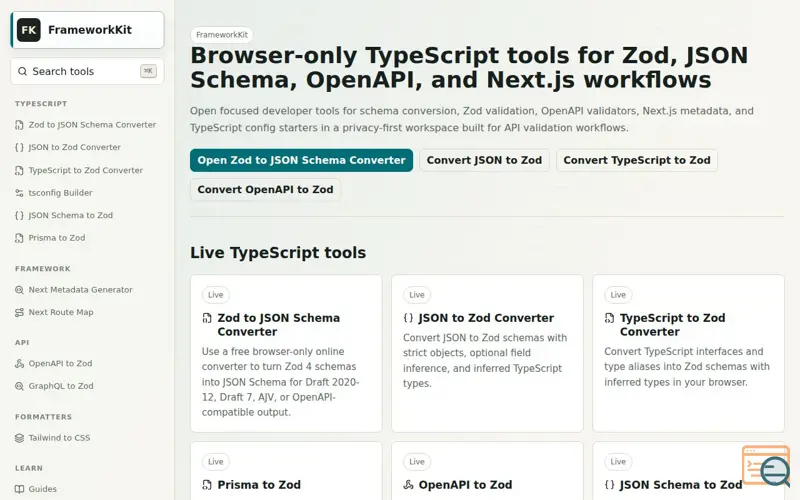Click JSON Schema to Zod sidebar braces icon

(19, 215)
